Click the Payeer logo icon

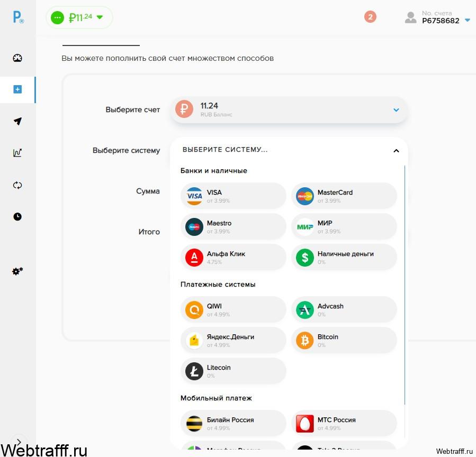(x=18, y=17)
